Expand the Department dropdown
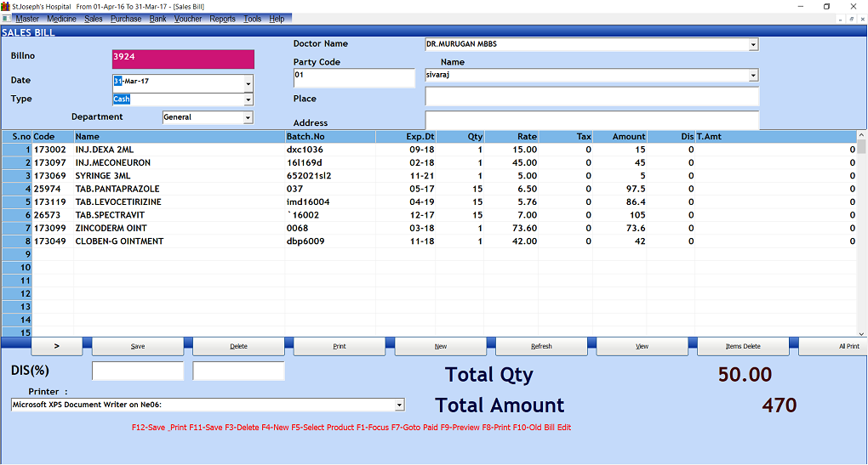 pyautogui.click(x=248, y=118)
